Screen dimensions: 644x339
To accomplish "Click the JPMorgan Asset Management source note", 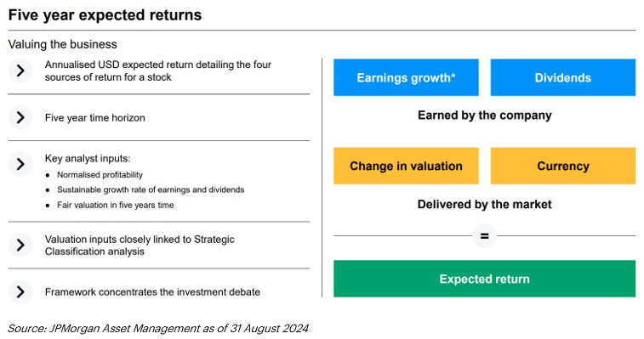I will 158,328.
